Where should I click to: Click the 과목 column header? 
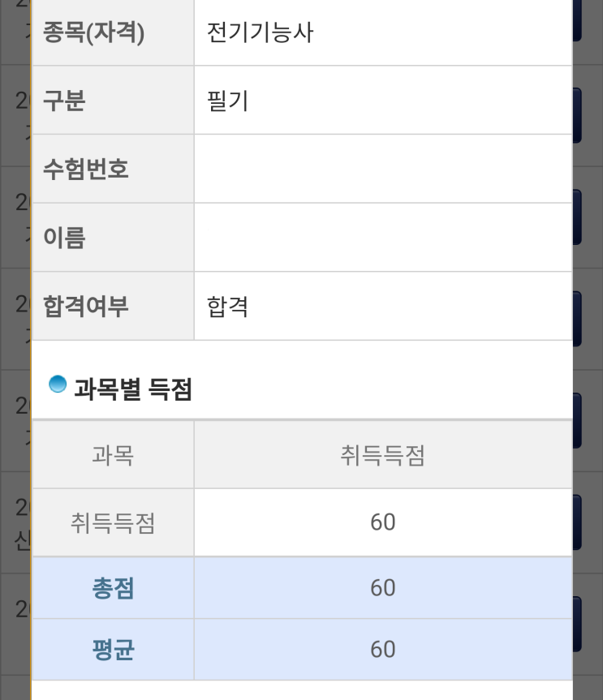pos(113,456)
